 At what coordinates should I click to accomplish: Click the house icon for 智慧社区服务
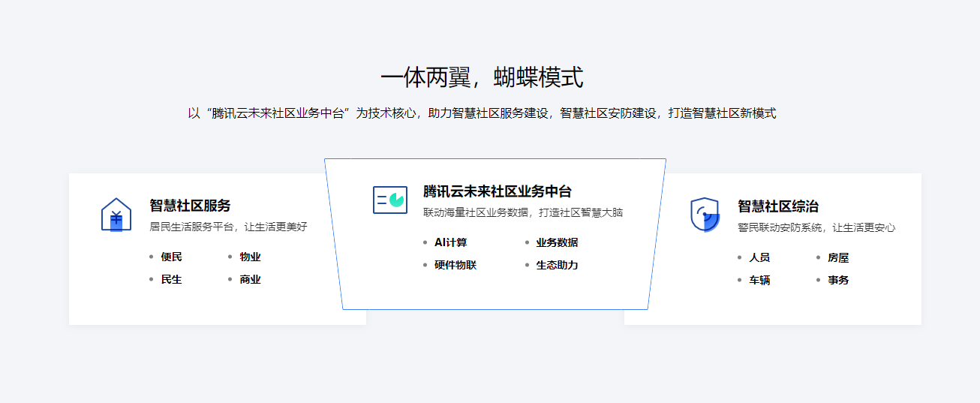pyautogui.click(x=116, y=215)
